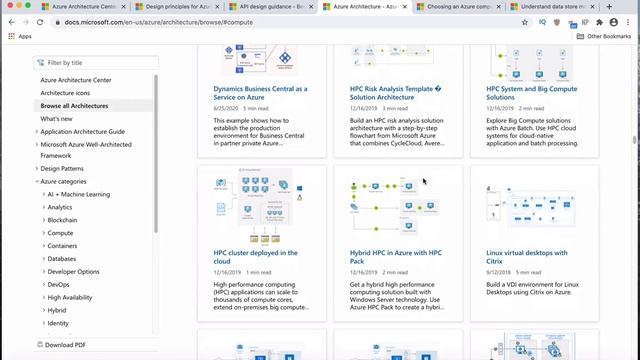
Task: Open What's new in sidebar
Action: click(x=56, y=119)
